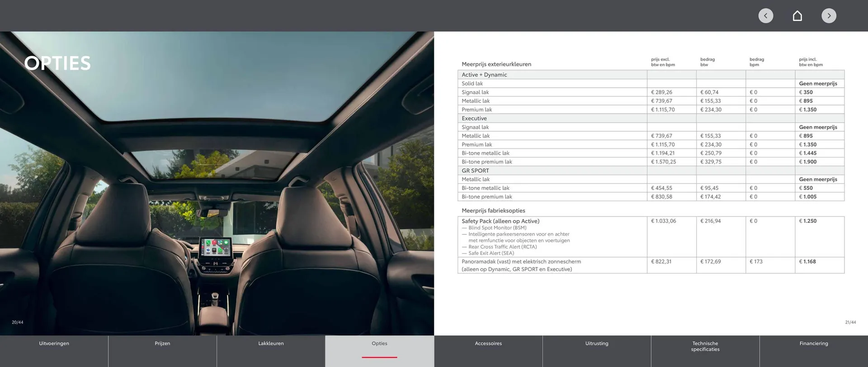Click '€ 1.250' Safety Pack price
868x367 pixels.
coord(807,221)
